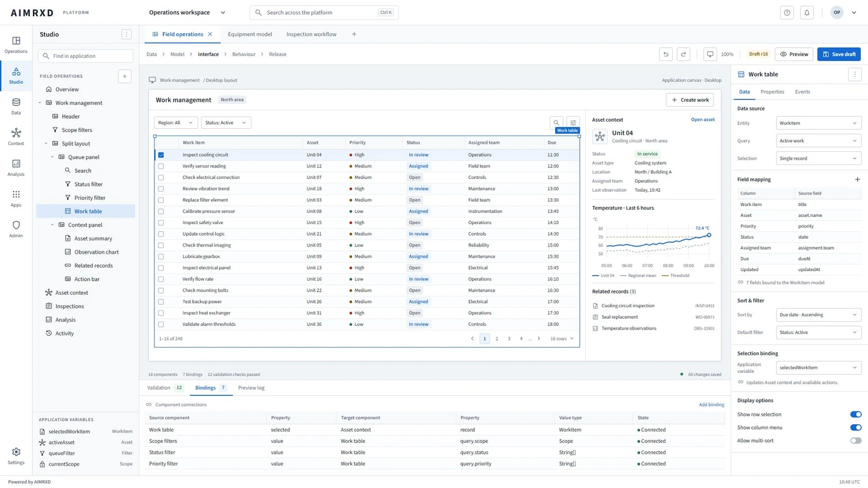
Task: Click the Preview button
Action: [x=794, y=54]
